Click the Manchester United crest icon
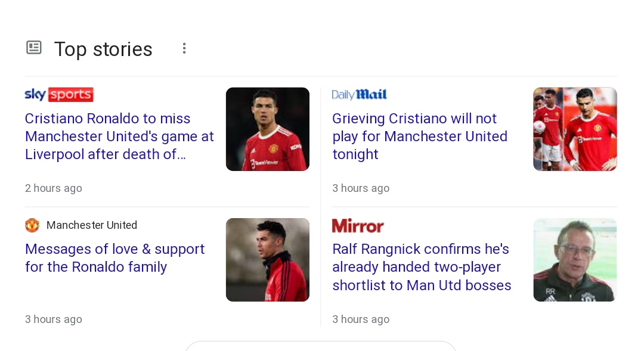 click(x=32, y=225)
